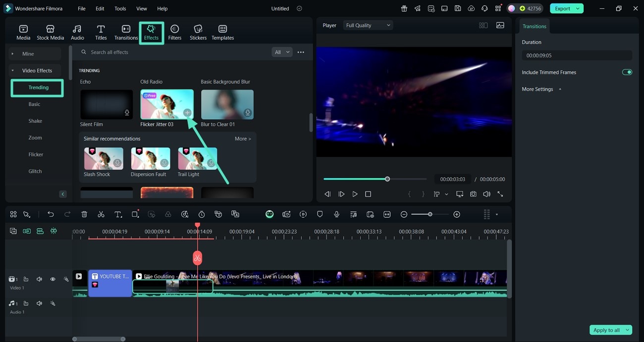The height and width of the screenshot is (342, 644).
Task: Select the Trail Light effect thumbnail
Action: pyautogui.click(x=198, y=158)
